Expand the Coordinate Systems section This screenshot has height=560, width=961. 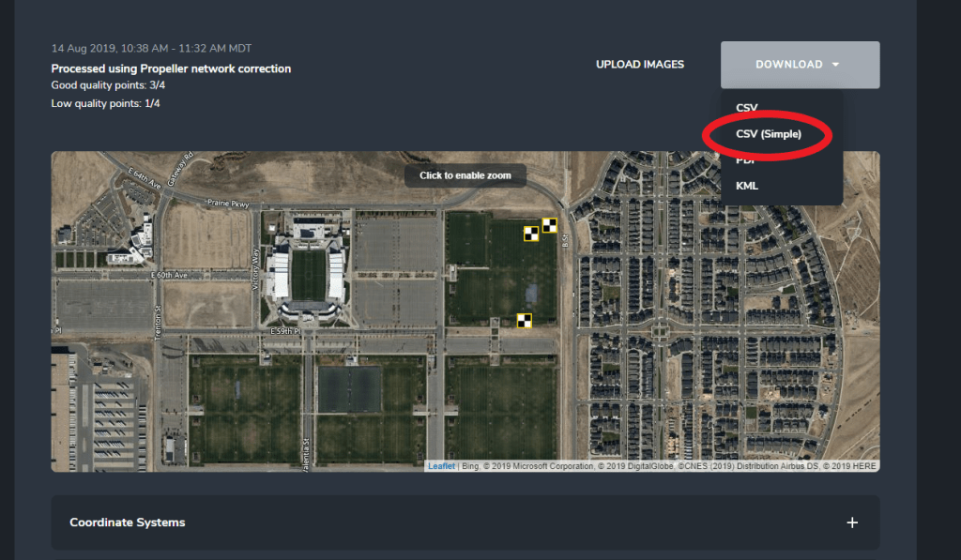point(465,522)
